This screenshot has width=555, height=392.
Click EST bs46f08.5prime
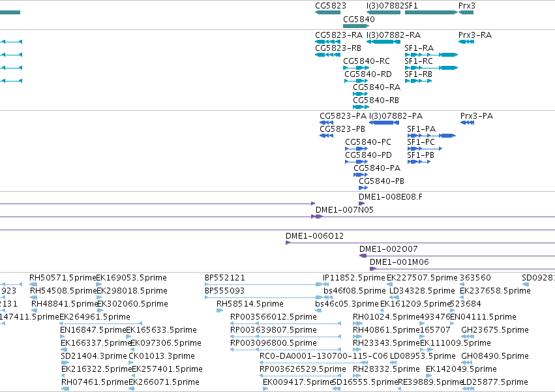(x=354, y=291)
